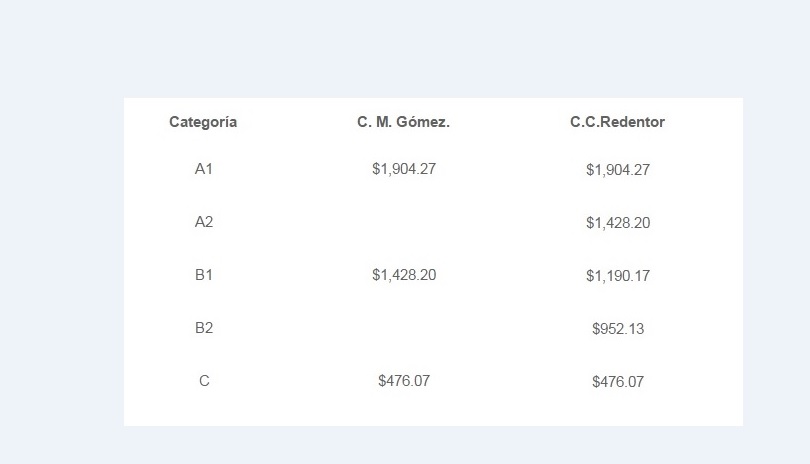Click the B2 category cell

pos(204,328)
